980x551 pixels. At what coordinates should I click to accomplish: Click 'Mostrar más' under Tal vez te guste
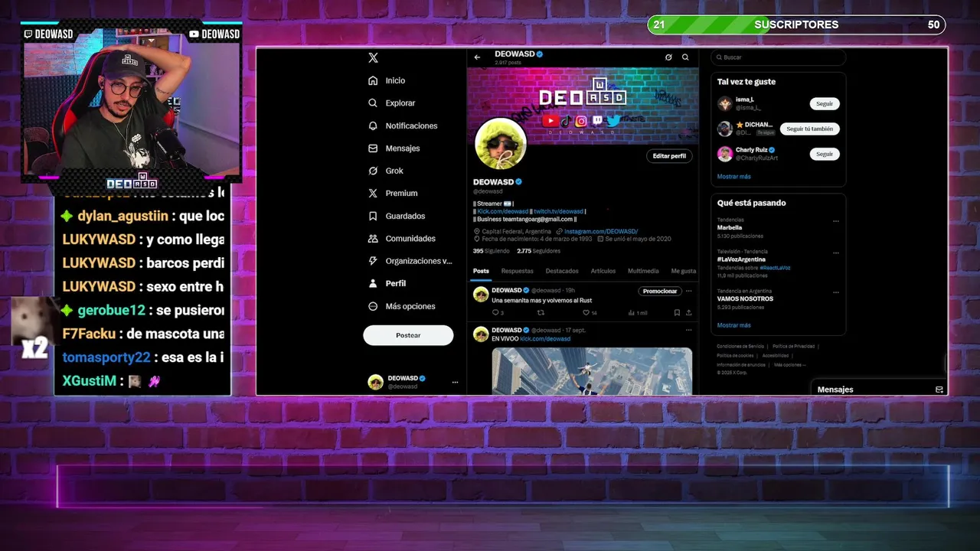pyautogui.click(x=733, y=177)
